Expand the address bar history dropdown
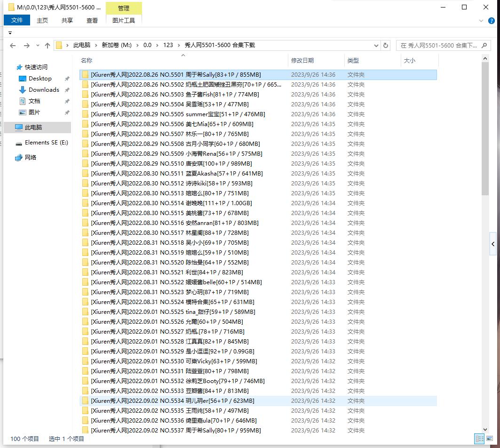This screenshot has width=500, height=448. coord(376,46)
